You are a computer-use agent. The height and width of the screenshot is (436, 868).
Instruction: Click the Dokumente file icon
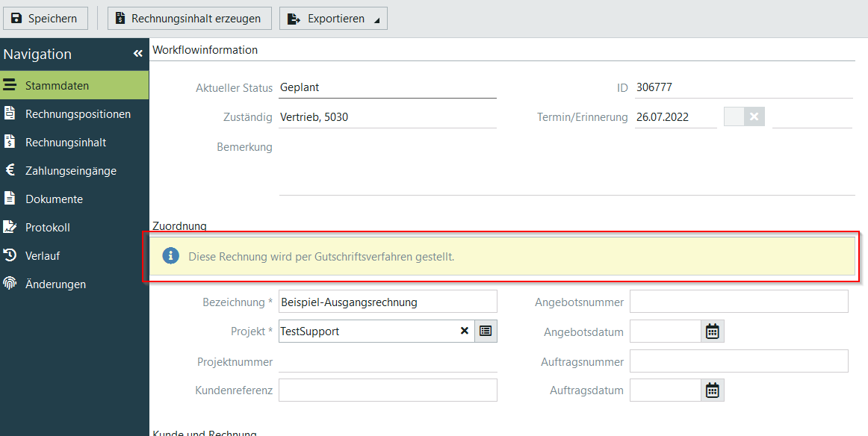point(10,199)
